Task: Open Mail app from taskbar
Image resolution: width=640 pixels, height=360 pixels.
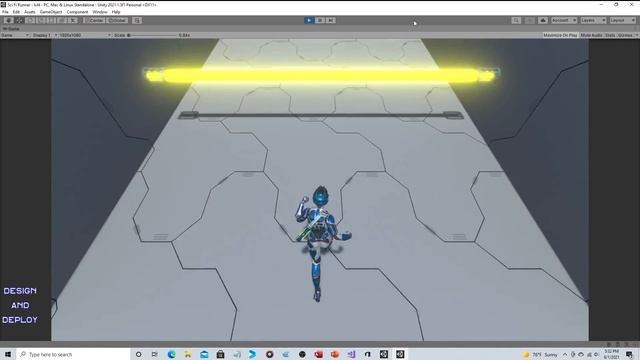Action: [204, 354]
